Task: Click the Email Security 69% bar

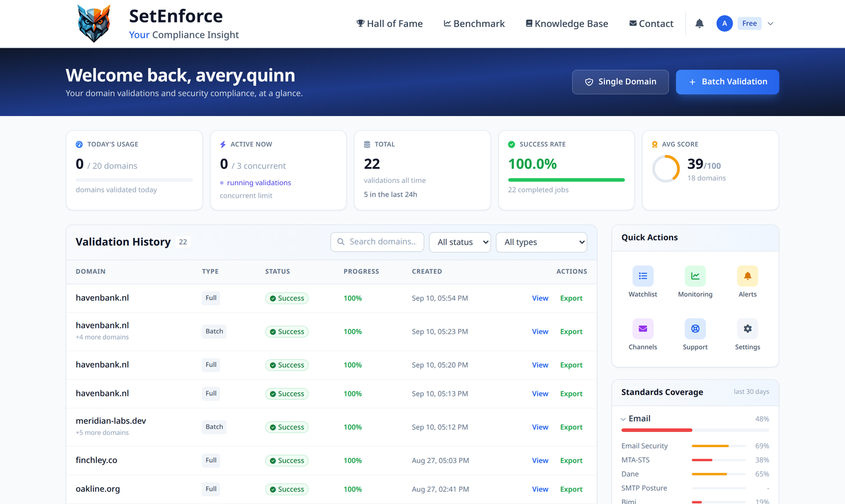Action: click(x=719, y=446)
